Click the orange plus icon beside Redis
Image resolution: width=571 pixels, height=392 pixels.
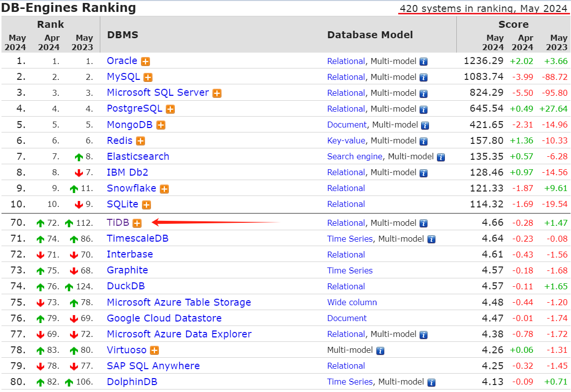tap(141, 141)
